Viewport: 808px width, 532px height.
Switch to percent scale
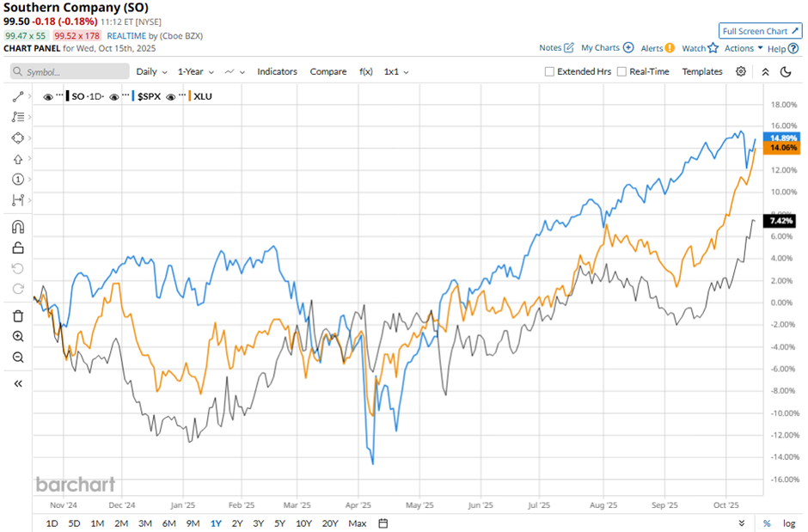click(x=767, y=523)
